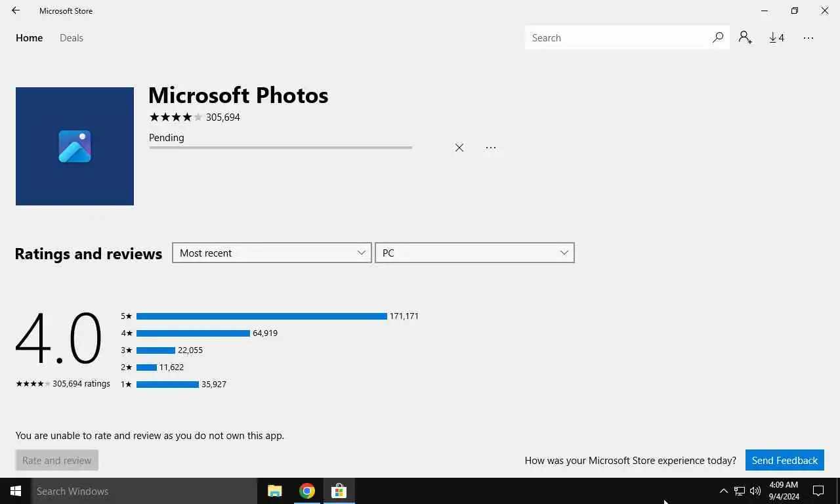Image resolution: width=840 pixels, height=504 pixels.
Task: Open the volume speaker tray icon
Action: click(755, 491)
